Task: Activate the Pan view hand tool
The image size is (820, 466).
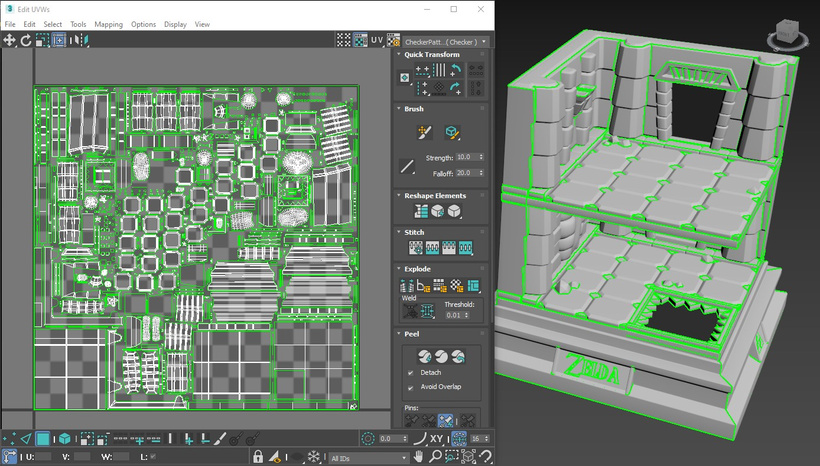Action: tap(420, 457)
